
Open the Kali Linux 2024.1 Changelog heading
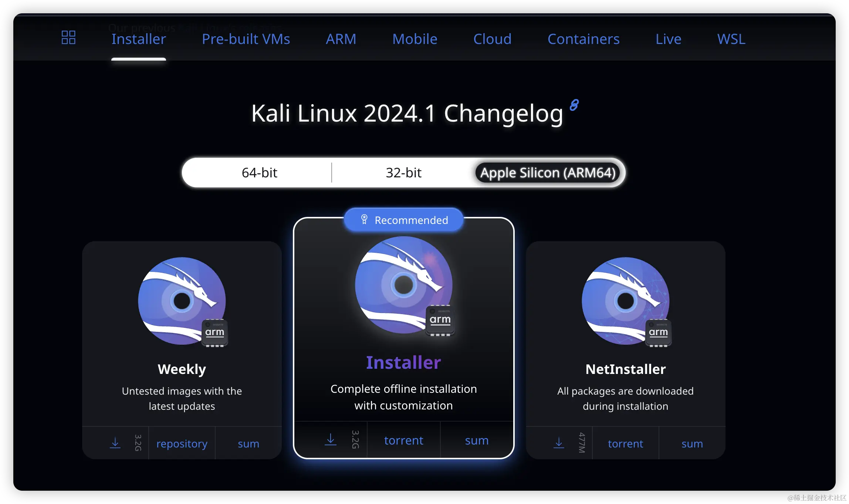407,113
